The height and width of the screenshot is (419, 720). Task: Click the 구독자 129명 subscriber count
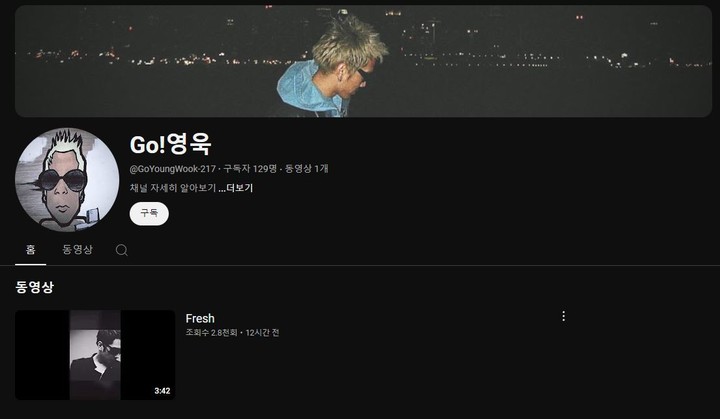click(250, 169)
